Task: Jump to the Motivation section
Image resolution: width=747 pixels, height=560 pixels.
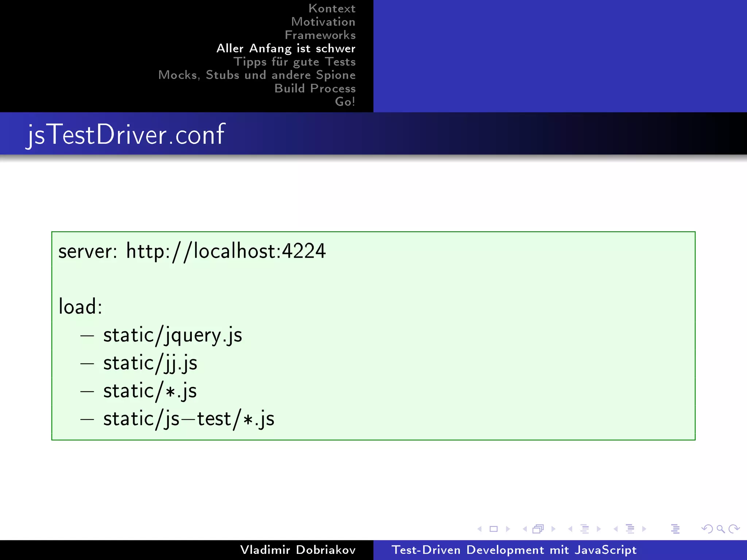Action: [323, 22]
